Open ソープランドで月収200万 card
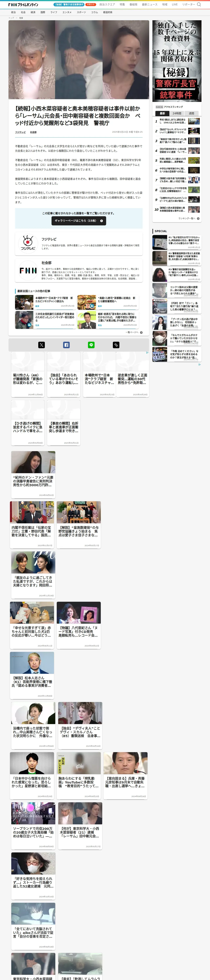The image size is (210, 980). [33, 826]
